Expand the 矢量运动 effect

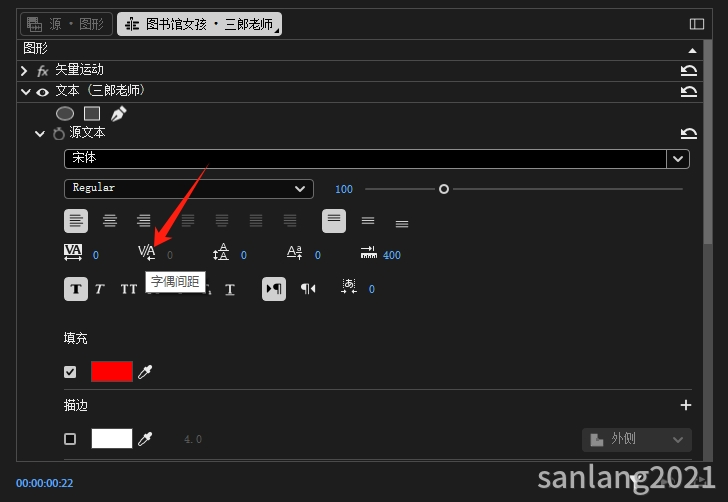point(24,71)
